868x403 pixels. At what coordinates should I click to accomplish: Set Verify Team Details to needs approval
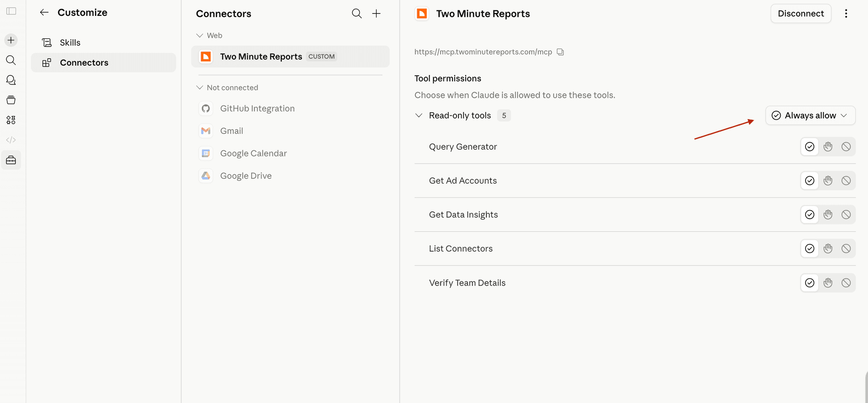coord(828,283)
